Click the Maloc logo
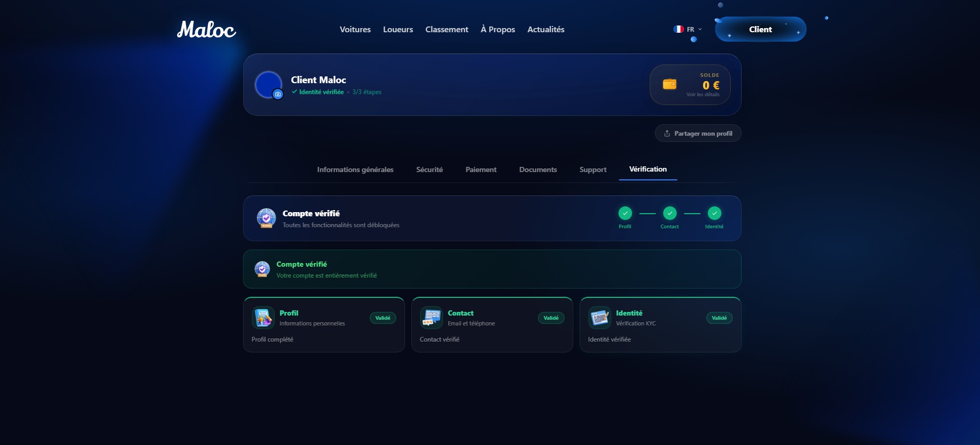The width and height of the screenshot is (980, 445). click(x=206, y=30)
